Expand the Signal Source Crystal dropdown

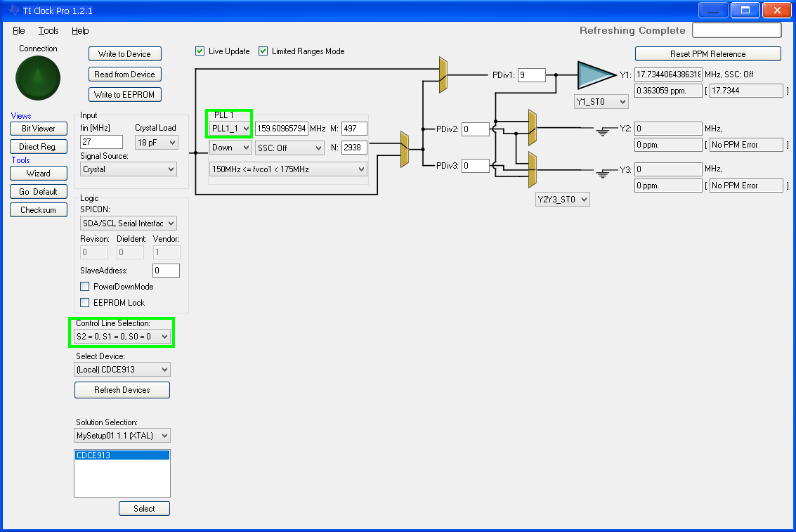pyautogui.click(x=129, y=169)
